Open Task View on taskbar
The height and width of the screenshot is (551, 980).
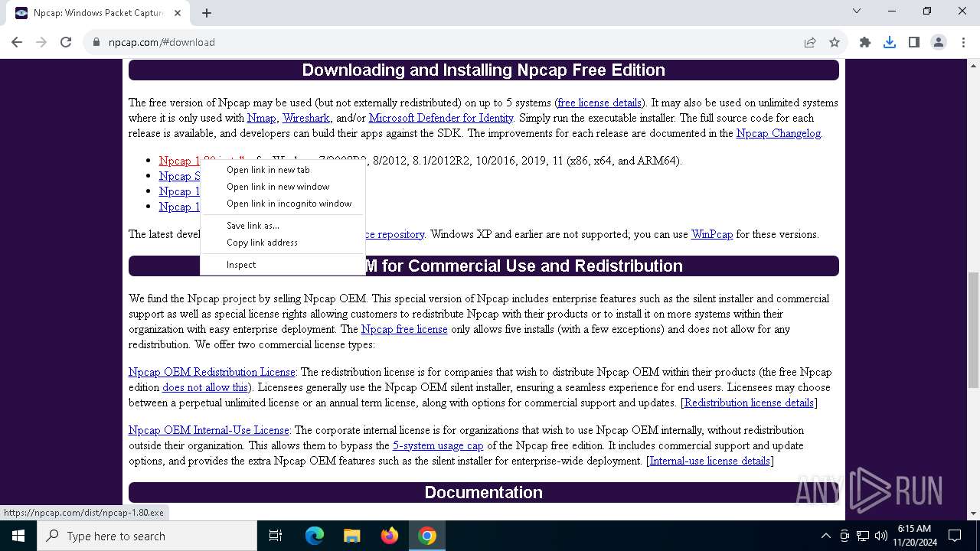click(276, 536)
